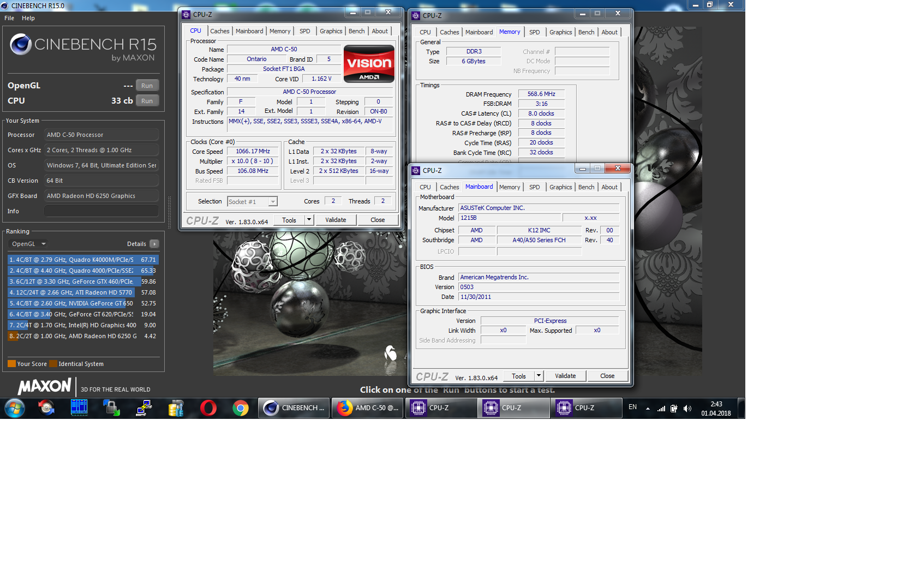Open the pinned network computers taskbar icon
The height and width of the screenshot is (588, 921).
(x=143, y=408)
